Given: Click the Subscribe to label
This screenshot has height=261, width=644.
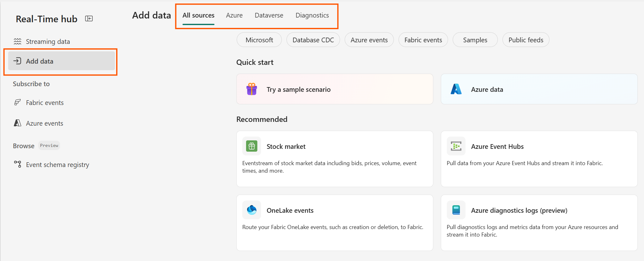Looking at the screenshot, I should coord(31,84).
